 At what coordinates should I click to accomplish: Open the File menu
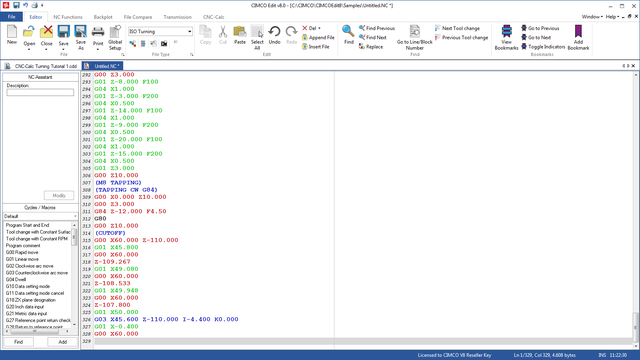(x=11, y=17)
